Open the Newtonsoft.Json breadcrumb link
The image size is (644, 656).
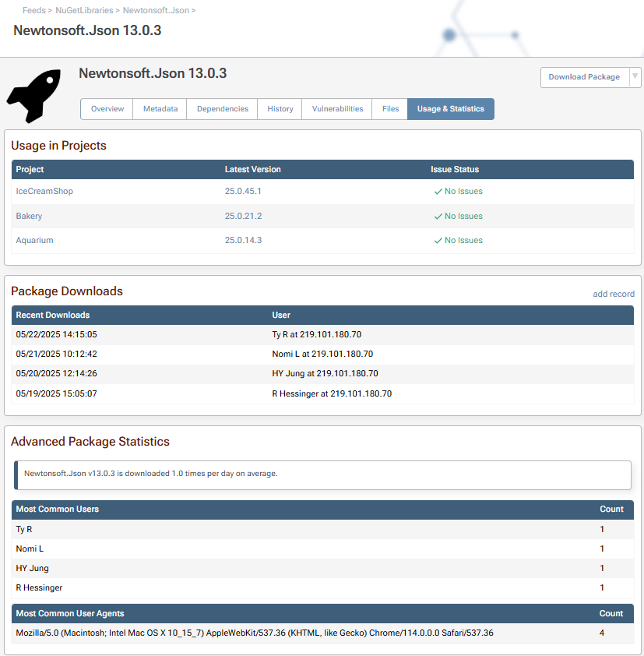pyautogui.click(x=156, y=10)
